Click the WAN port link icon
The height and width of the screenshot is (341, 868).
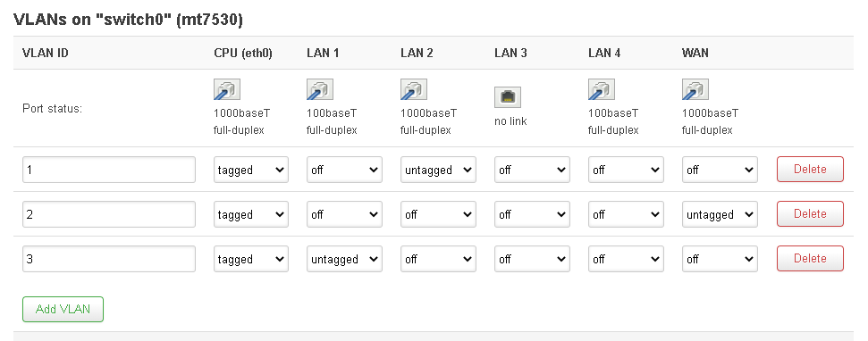695,90
